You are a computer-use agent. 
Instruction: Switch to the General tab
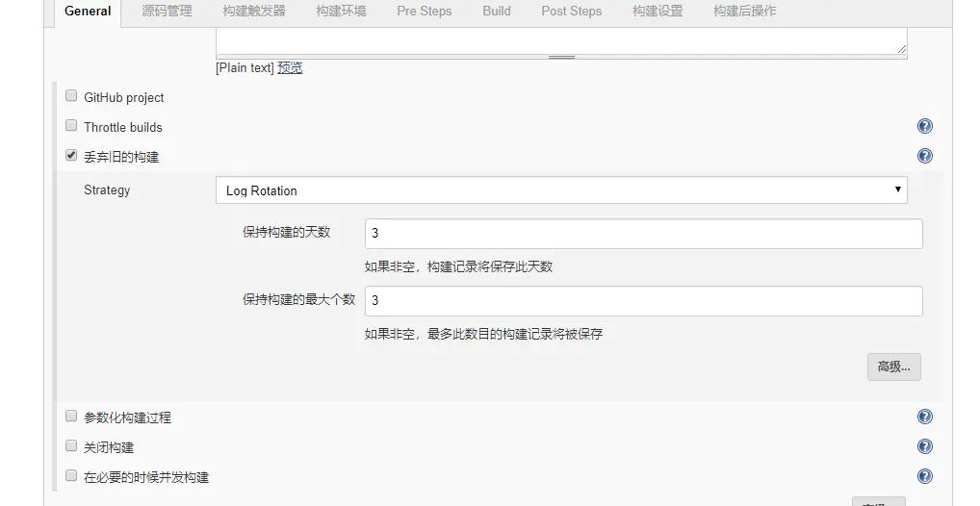[x=88, y=12]
